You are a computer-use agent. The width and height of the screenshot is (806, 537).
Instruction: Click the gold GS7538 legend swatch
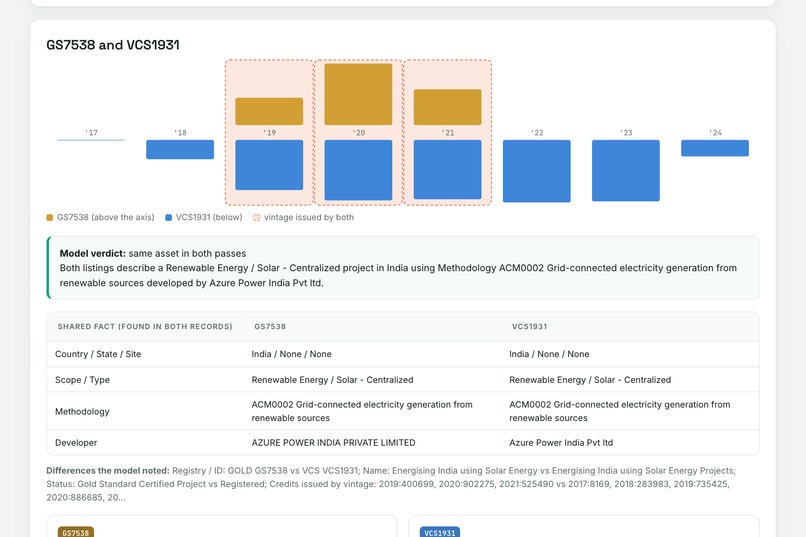50,217
